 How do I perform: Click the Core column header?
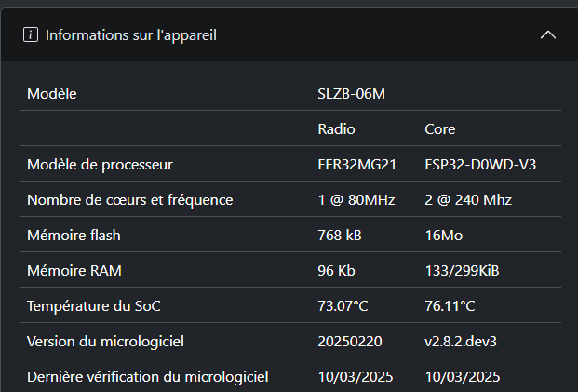click(x=439, y=129)
